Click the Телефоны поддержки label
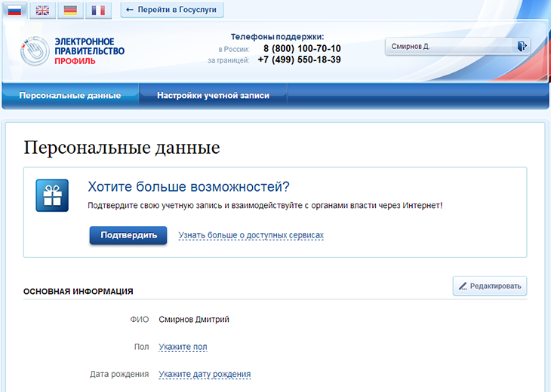 pyautogui.click(x=277, y=37)
